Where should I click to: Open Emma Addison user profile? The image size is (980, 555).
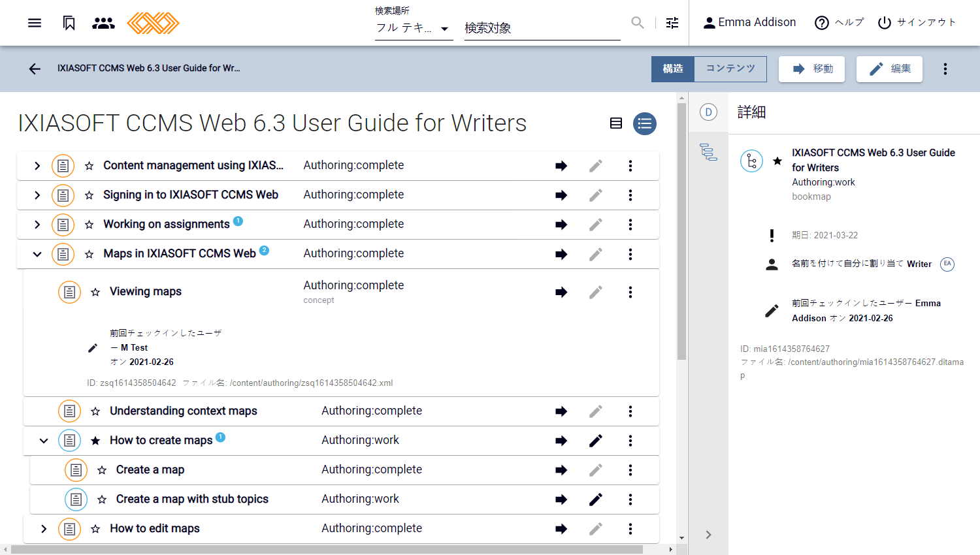coord(749,23)
